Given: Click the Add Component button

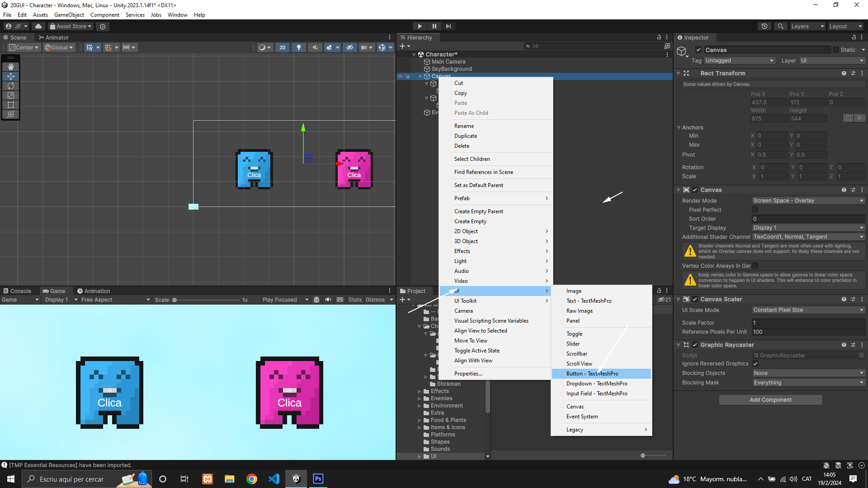Looking at the screenshot, I should tap(770, 400).
